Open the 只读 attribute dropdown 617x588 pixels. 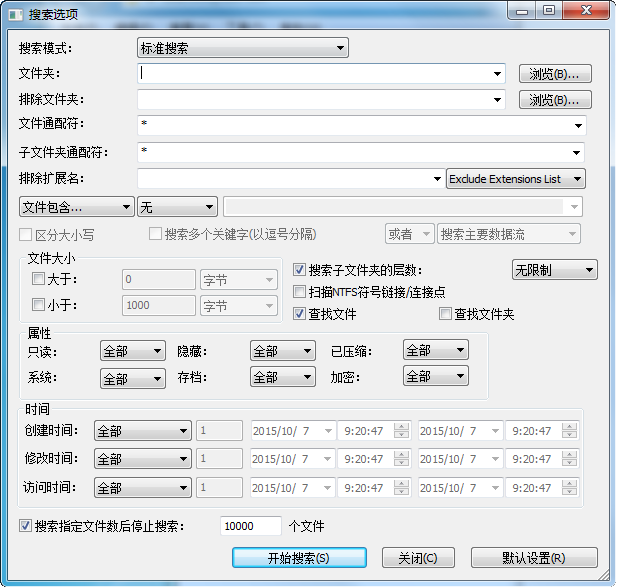tap(132, 351)
